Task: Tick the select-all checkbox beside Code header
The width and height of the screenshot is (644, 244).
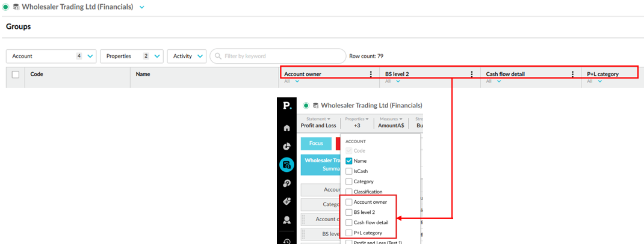Action: pyautogui.click(x=16, y=75)
